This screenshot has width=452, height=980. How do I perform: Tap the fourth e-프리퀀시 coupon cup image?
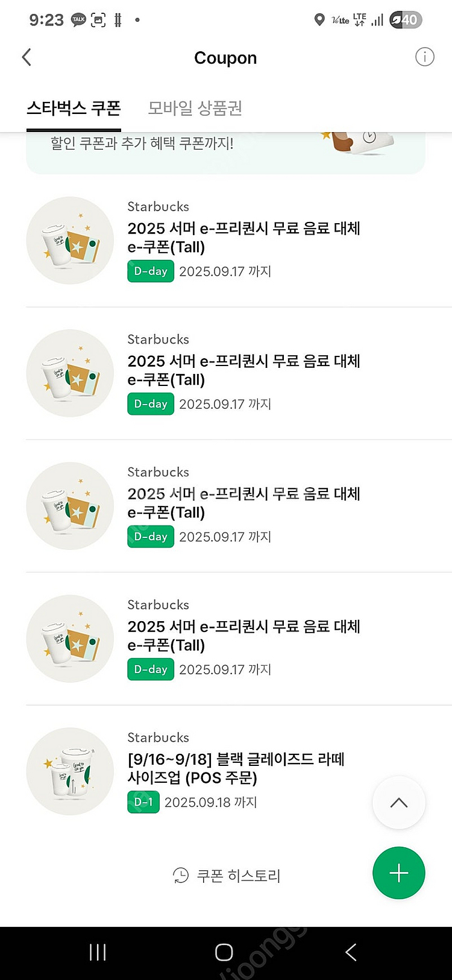pyautogui.click(x=70, y=639)
